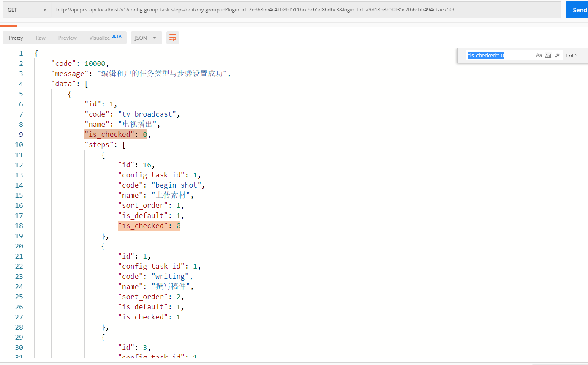Screen dimensions: 588x365
Task: Open the JSON format dropdown
Action: click(x=146, y=38)
